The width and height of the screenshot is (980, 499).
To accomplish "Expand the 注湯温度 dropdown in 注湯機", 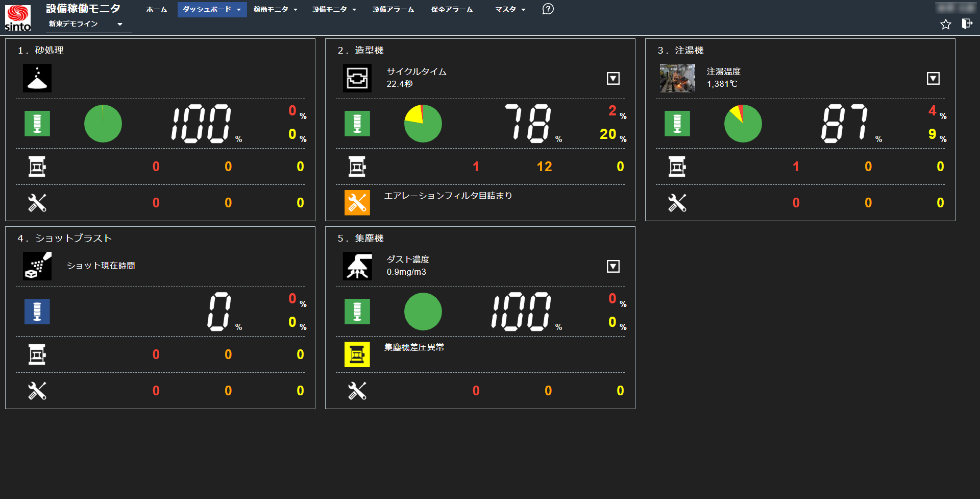I will (933, 78).
